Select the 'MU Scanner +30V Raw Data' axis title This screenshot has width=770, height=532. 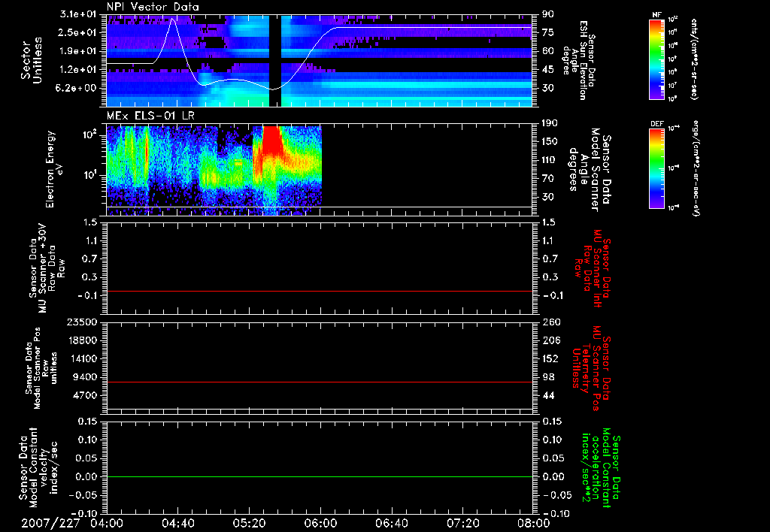[x=47, y=268]
